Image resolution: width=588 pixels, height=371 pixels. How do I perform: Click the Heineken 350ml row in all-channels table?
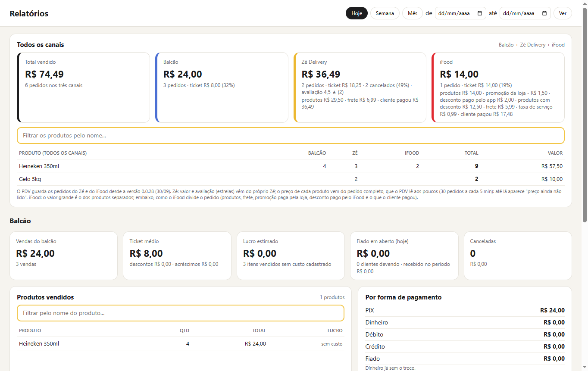(x=291, y=166)
